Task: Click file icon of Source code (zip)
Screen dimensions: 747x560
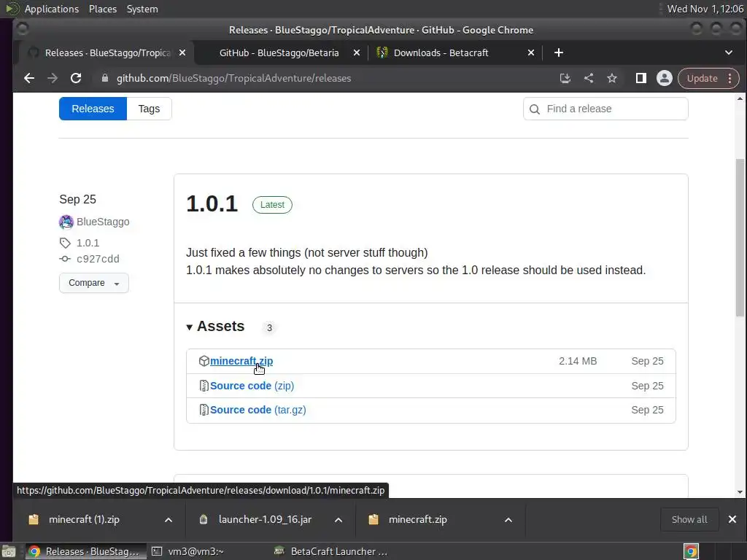Action: point(204,386)
